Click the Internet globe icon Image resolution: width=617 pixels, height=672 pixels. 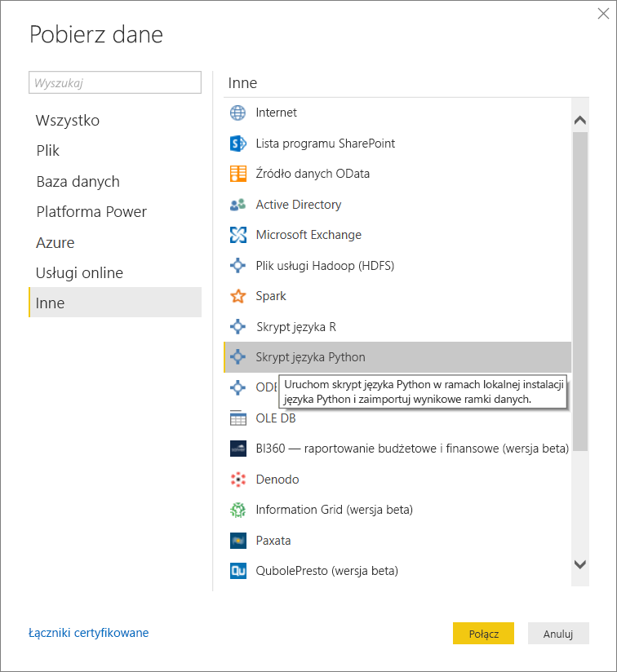point(237,113)
